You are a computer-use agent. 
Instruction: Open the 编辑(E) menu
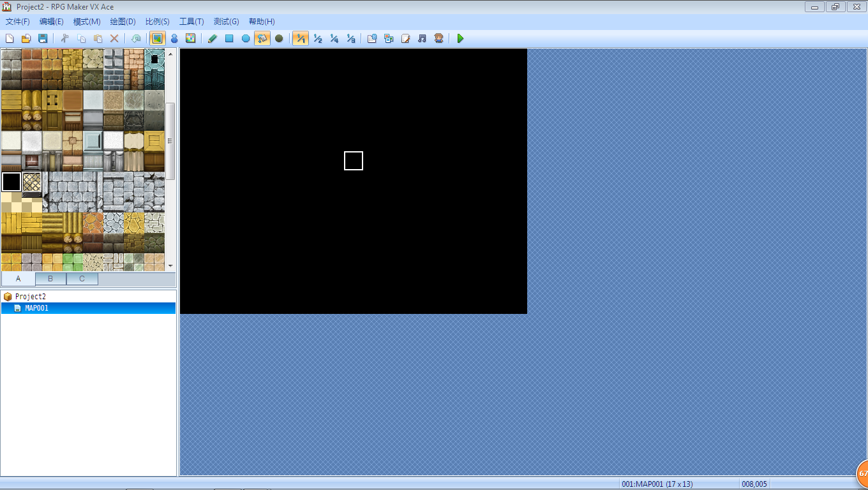[52, 22]
